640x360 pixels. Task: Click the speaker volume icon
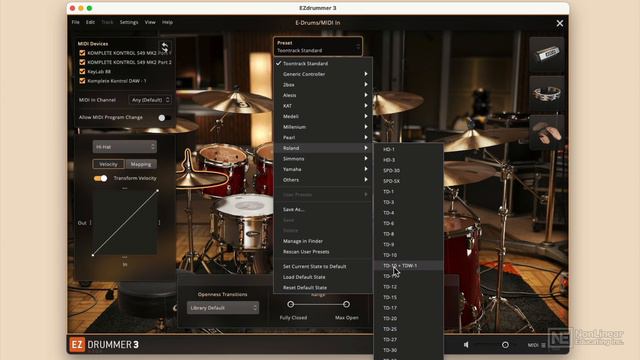[466, 345]
